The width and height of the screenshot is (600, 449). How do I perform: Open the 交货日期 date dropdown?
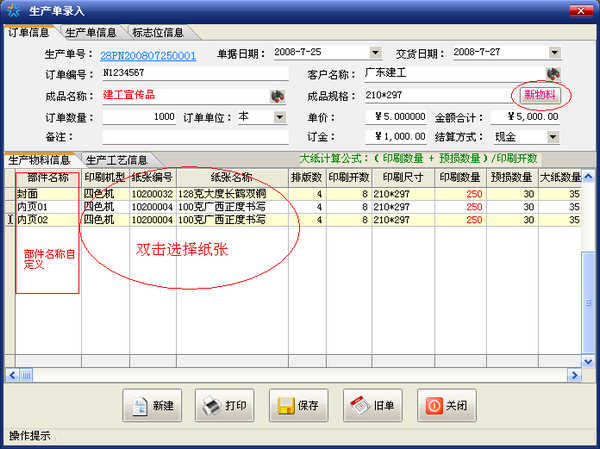(553, 52)
